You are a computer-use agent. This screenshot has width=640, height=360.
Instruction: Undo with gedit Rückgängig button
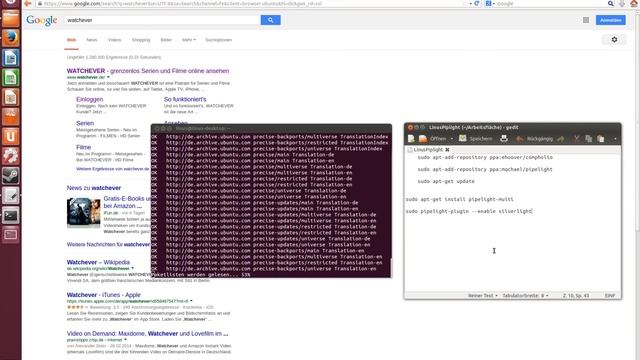tap(534, 139)
